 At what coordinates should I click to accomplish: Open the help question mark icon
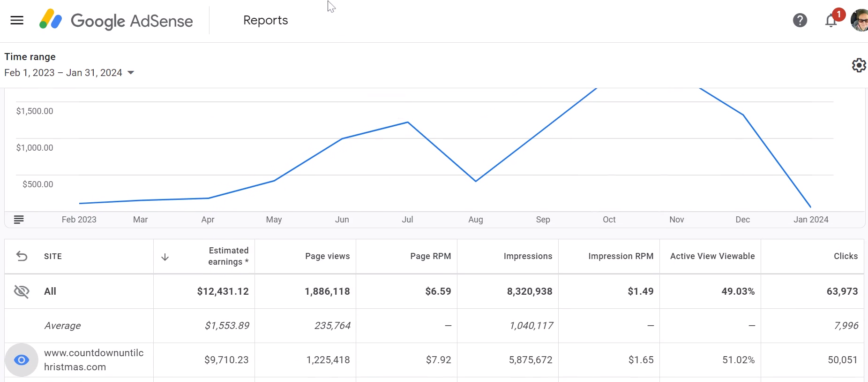click(800, 20)
